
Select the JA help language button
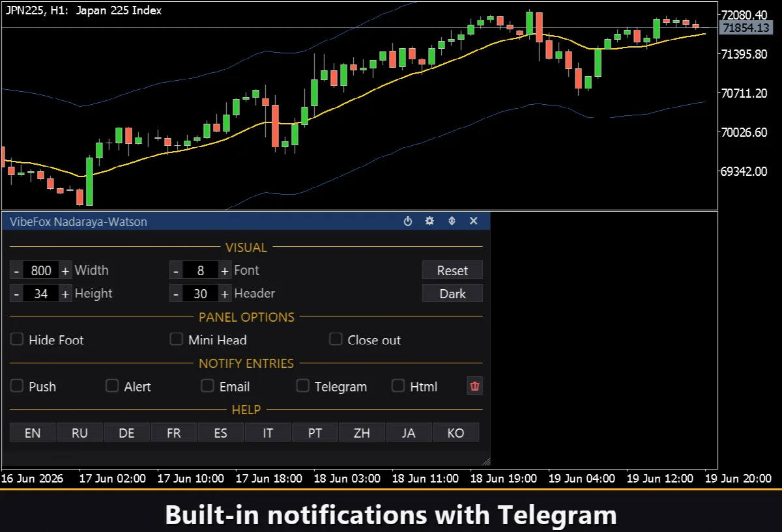click(x=409, y=432)
